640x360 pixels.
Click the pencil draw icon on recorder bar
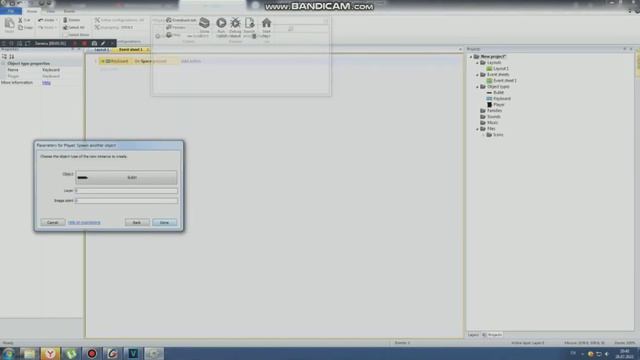103,43
